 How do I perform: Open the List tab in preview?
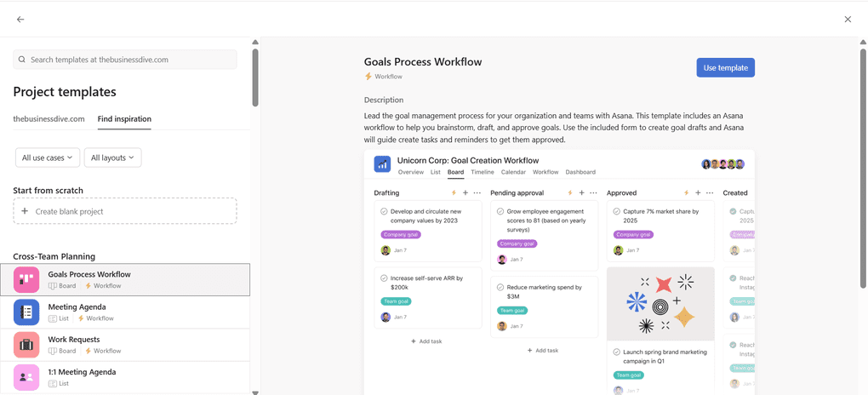436,172
